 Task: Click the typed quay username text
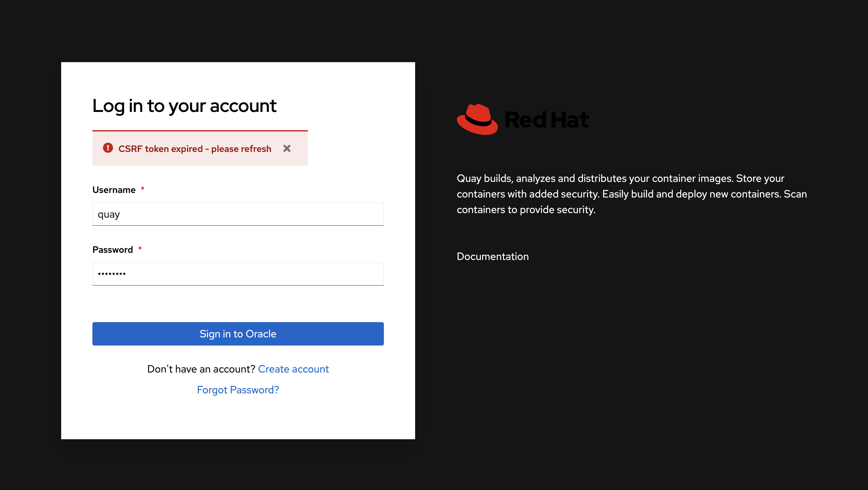click(x=109, y=215)
